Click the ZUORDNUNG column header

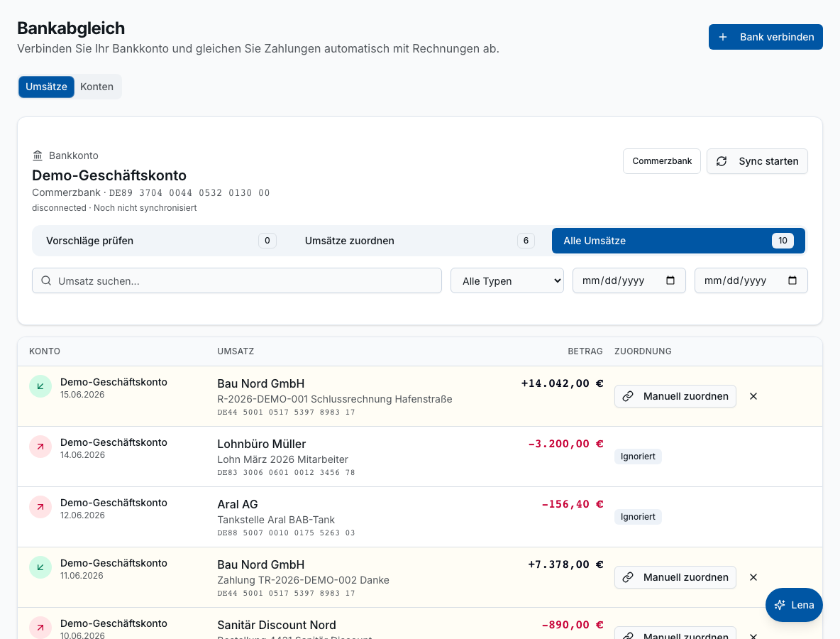[x=643, y=351]
